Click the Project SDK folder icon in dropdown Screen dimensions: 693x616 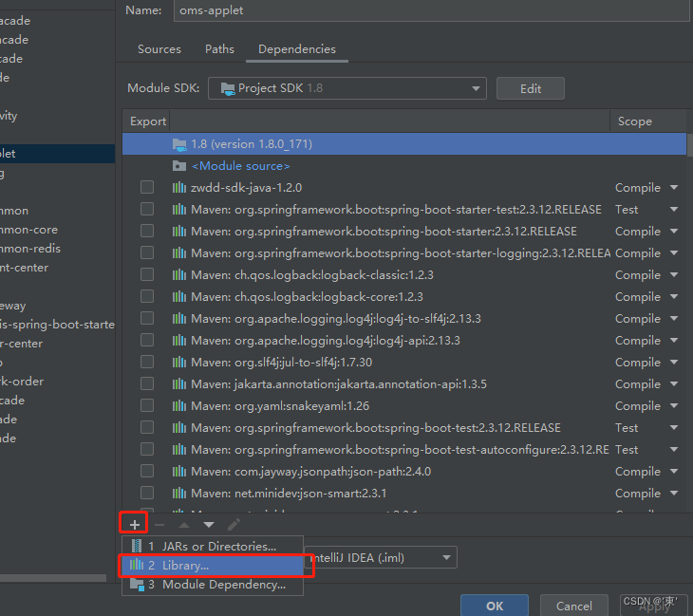[228, 89]
